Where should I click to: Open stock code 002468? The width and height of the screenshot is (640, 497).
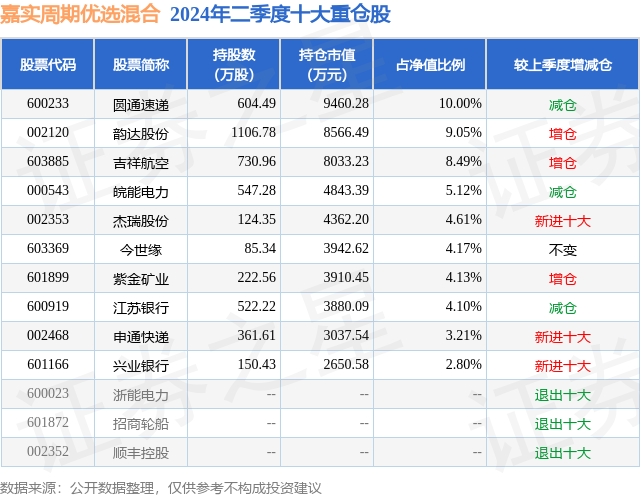(x=48, y=335)
